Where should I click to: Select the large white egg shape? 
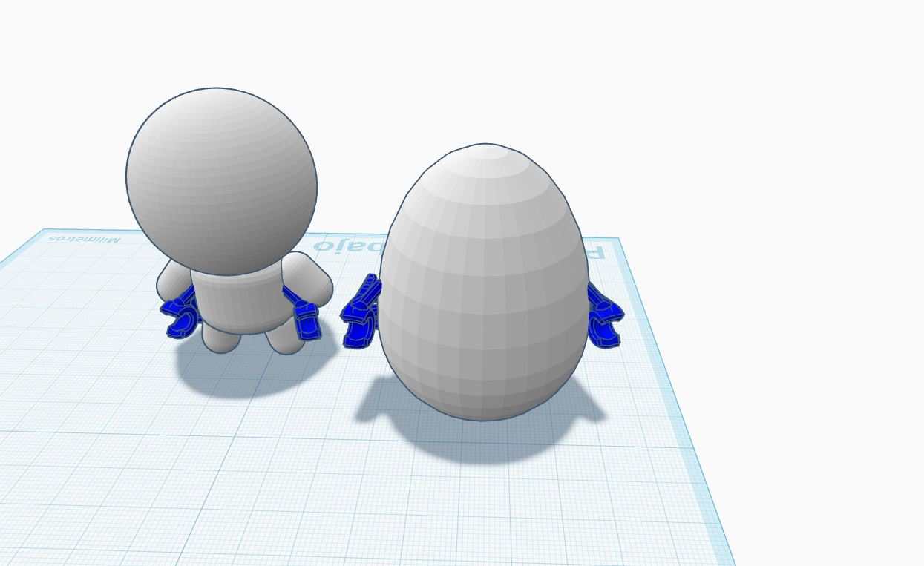tap(484, 282)
